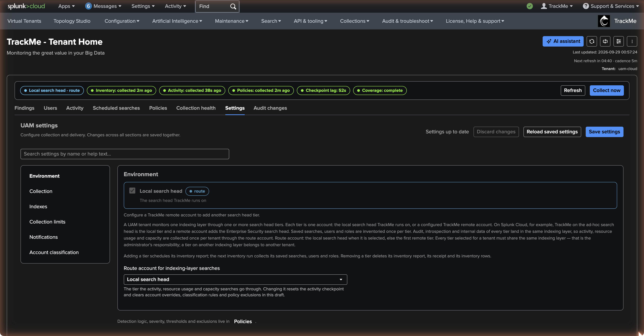
Task: Switch to the Activity tab below status bar
Action: pyautogui.click(x=75, y=108)
